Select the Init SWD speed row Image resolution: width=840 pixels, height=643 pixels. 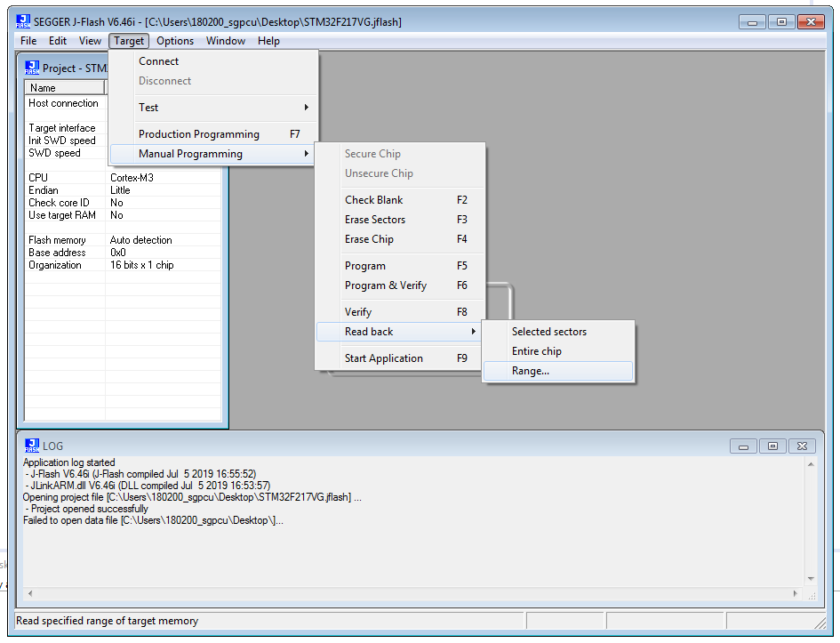tap(67, 141)
